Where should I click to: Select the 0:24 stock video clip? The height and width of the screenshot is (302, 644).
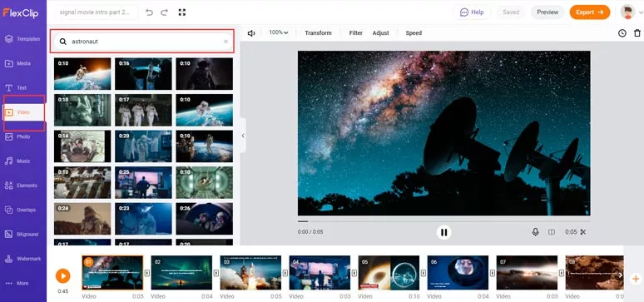[82, 219]
